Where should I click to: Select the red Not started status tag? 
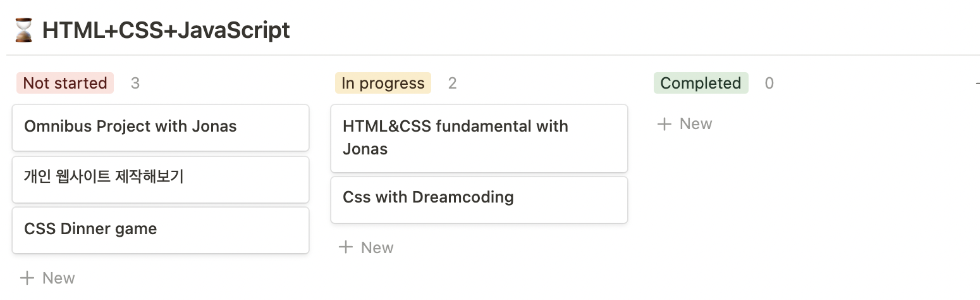point(65,83)
